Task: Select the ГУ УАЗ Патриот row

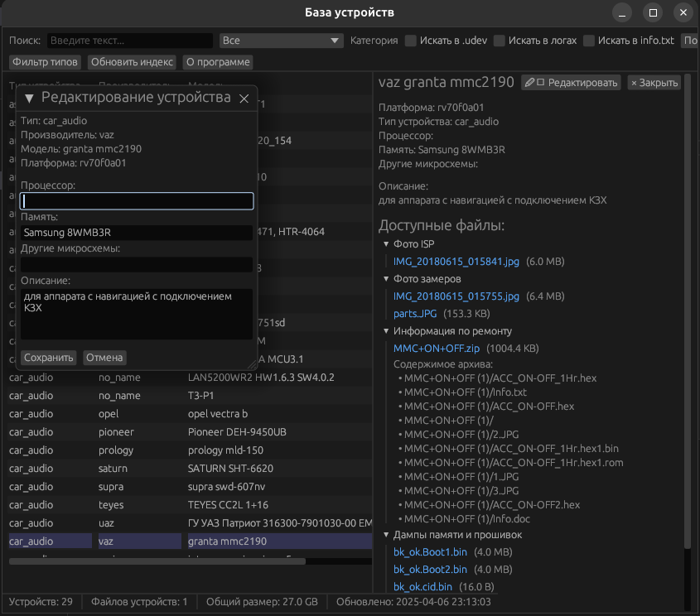Action: [191, 522]
